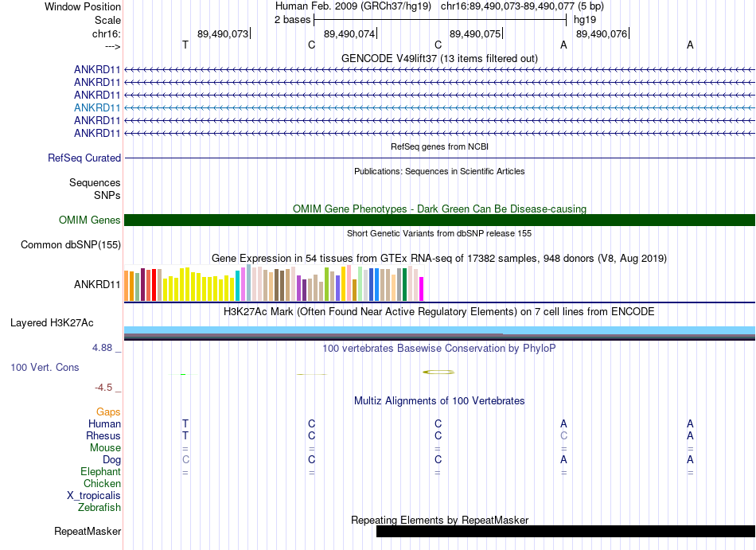Click the hg19 text beside the scale bar
Viewport: 756px width, 550px height.
click(585, 20)
